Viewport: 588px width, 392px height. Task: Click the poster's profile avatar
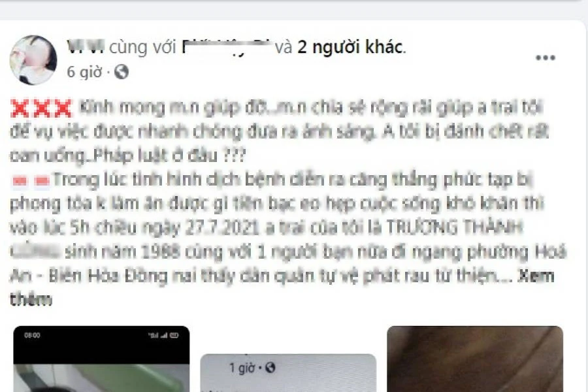33,60
